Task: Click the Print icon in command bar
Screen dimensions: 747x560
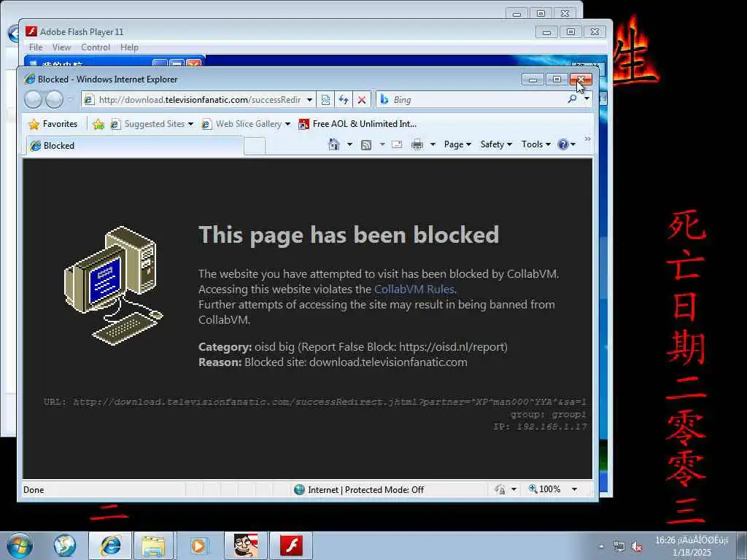Action: (417, 144)
